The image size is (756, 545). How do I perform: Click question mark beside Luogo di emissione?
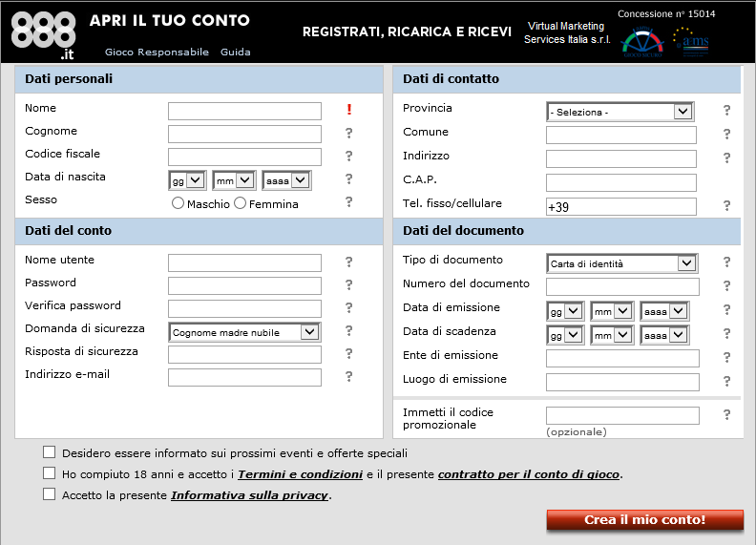click(727, 381)
